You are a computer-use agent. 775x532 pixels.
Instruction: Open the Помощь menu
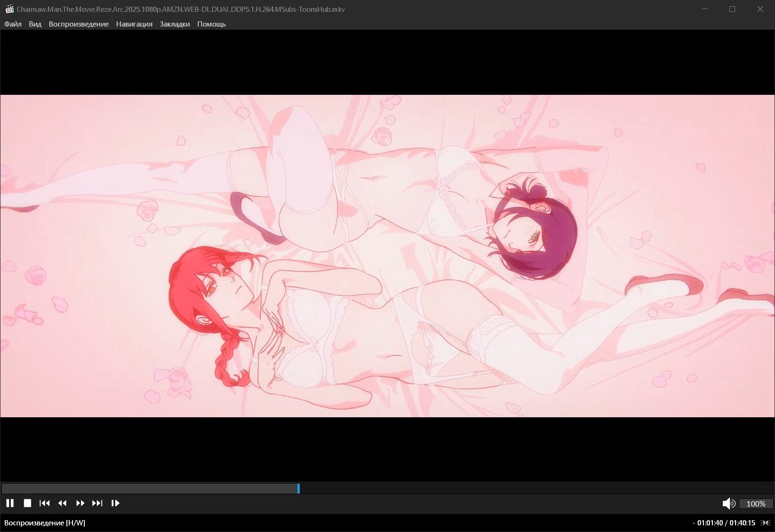212,24
